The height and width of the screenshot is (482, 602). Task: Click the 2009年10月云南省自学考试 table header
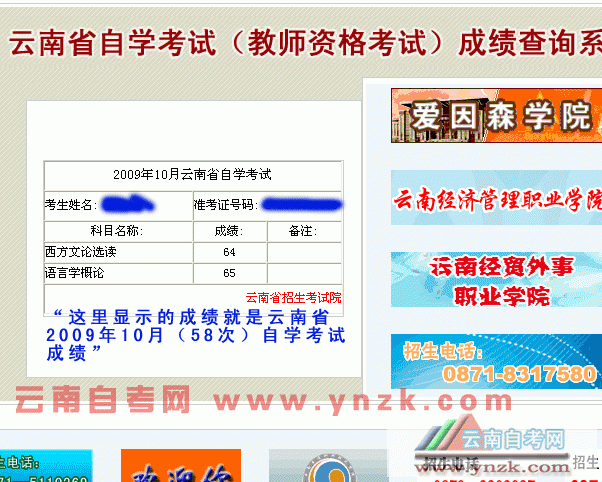[x=192, y=174]
